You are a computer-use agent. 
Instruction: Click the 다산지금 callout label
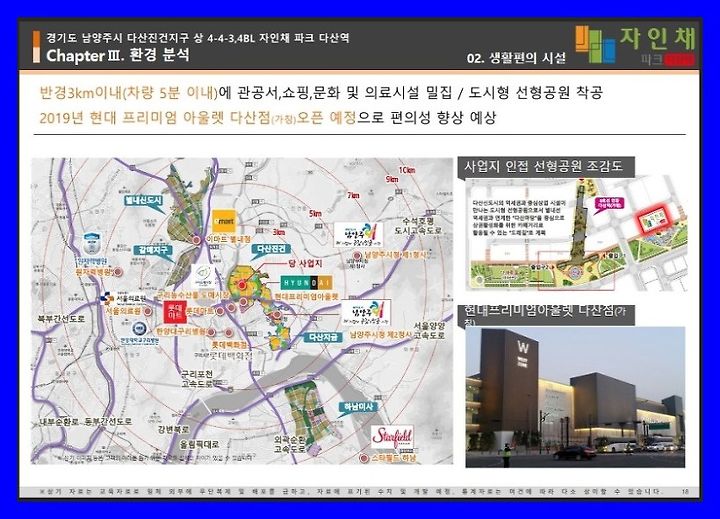point(323,337)
